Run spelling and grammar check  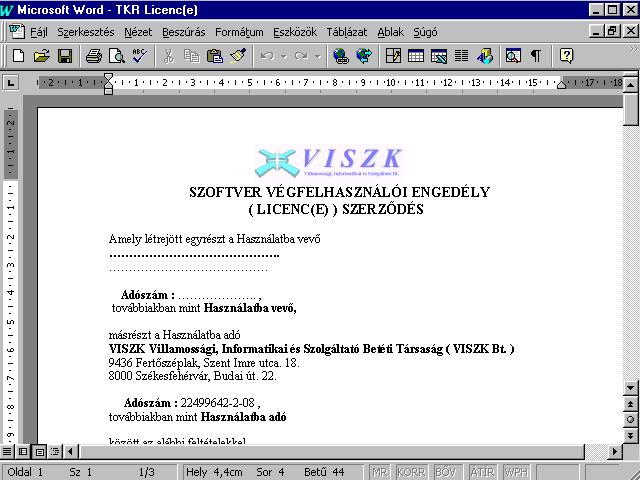(x=140, y=56)
